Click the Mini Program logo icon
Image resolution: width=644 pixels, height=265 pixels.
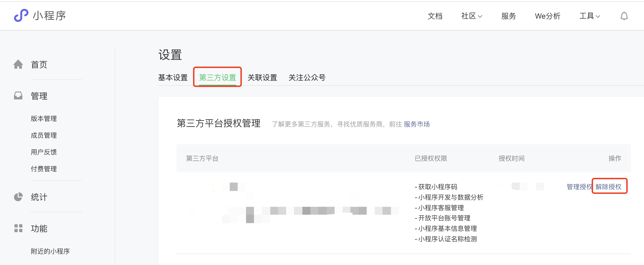tap(21, 15)
